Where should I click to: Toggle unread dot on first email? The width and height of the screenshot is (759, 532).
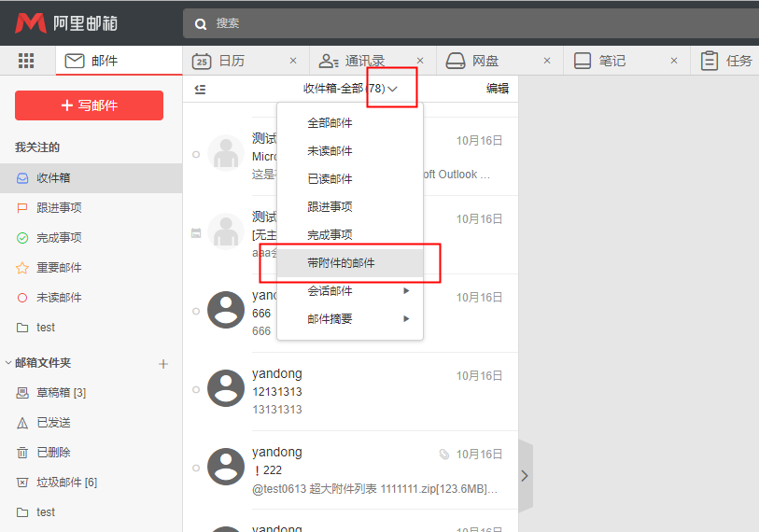pos(196,154)
